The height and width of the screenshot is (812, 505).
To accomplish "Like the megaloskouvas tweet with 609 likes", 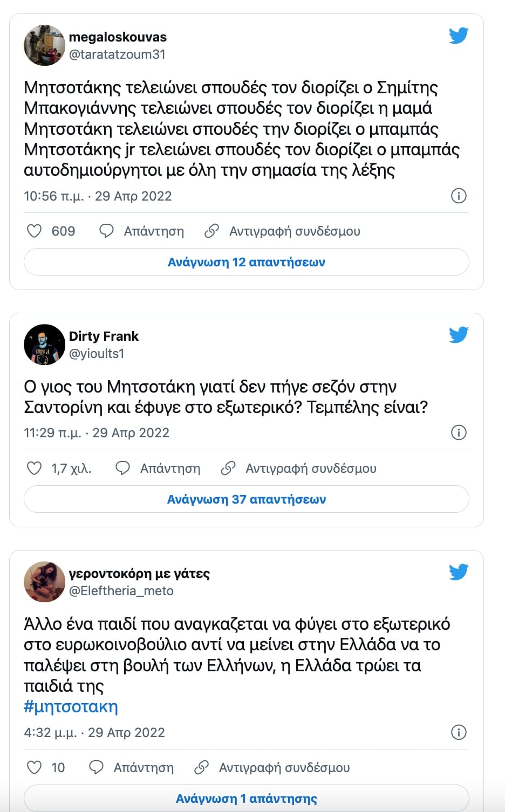I will click(x=35, y=231).
